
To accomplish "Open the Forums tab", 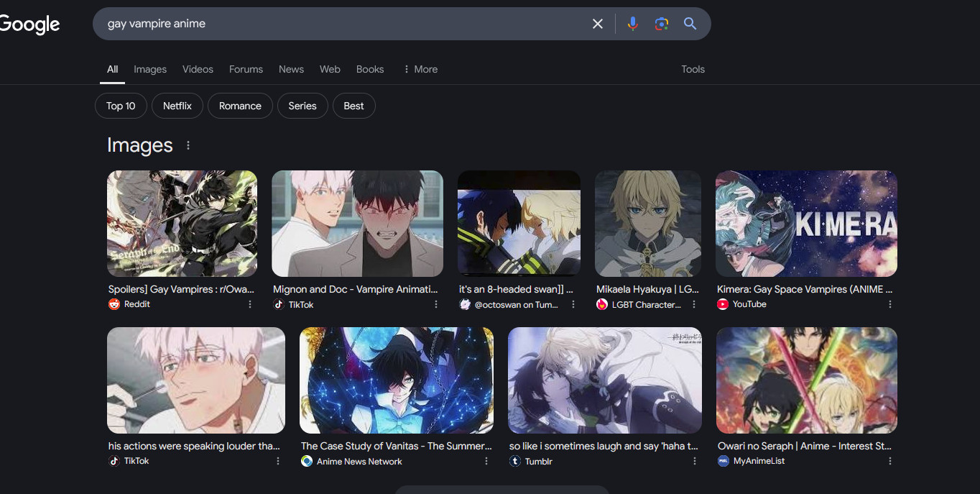I will tap(246, 69).
